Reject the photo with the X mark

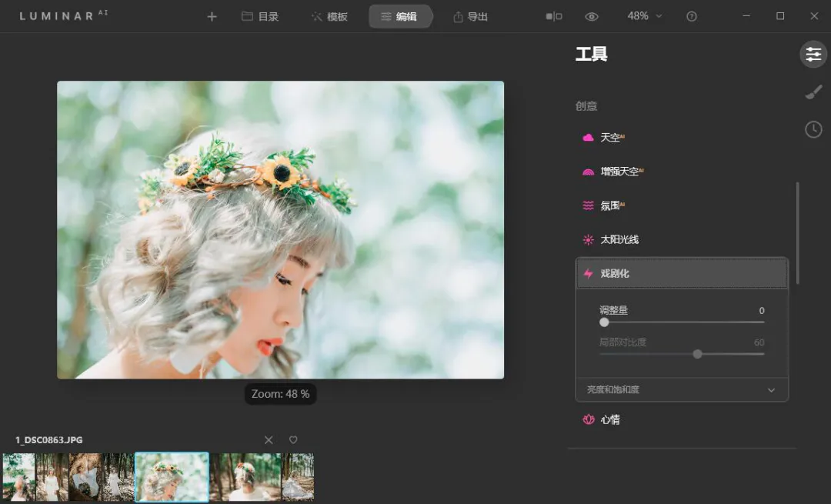(x=268, y=439)
